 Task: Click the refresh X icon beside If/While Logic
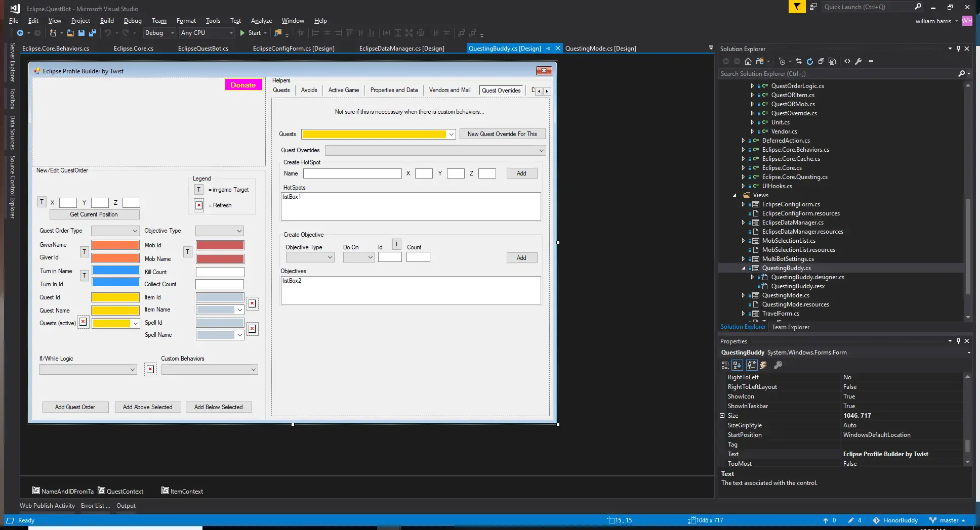coord(150,369)
